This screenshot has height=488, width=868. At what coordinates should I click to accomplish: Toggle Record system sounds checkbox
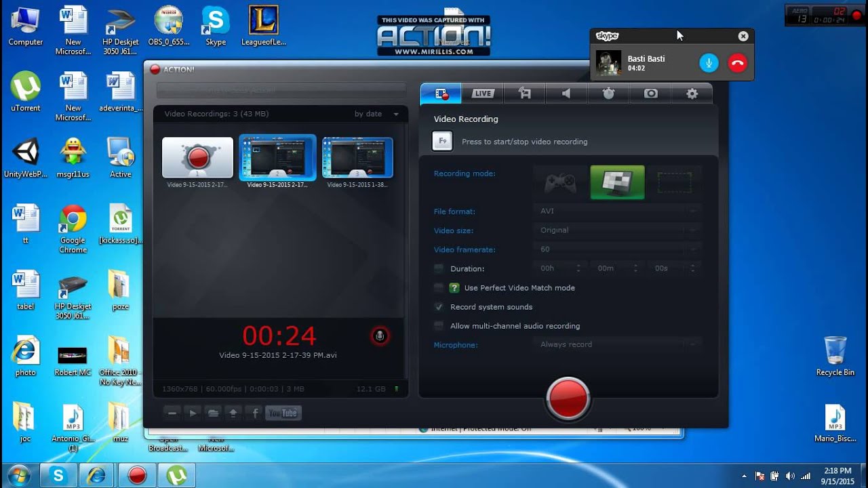[439, 306]
